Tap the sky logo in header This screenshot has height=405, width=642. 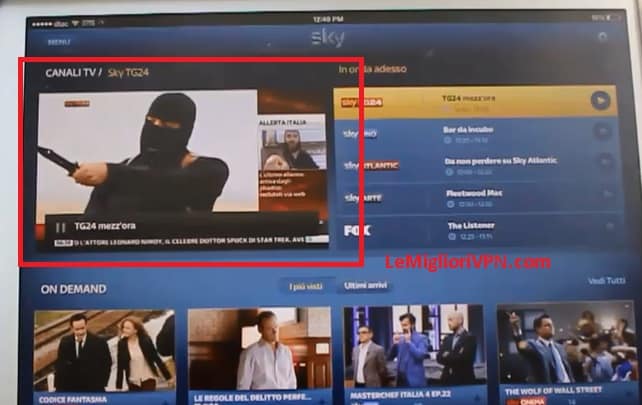328,38
